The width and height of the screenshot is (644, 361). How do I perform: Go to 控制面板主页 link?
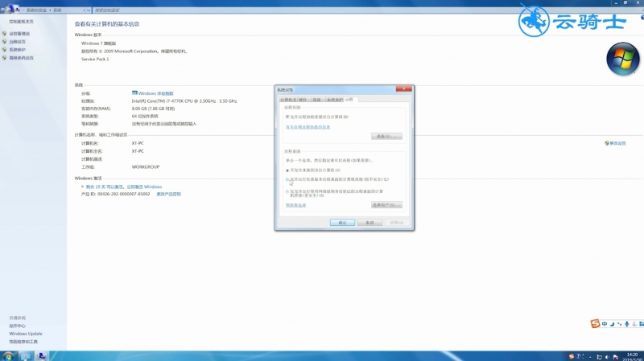(x=22, y=22)
